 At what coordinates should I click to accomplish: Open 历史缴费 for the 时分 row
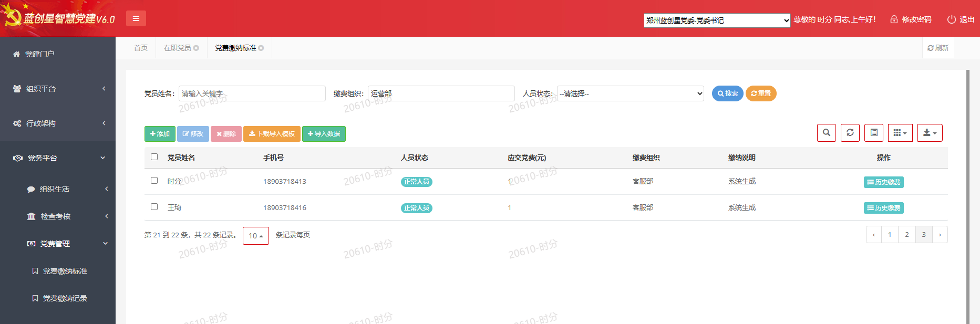tap(884, 182)
